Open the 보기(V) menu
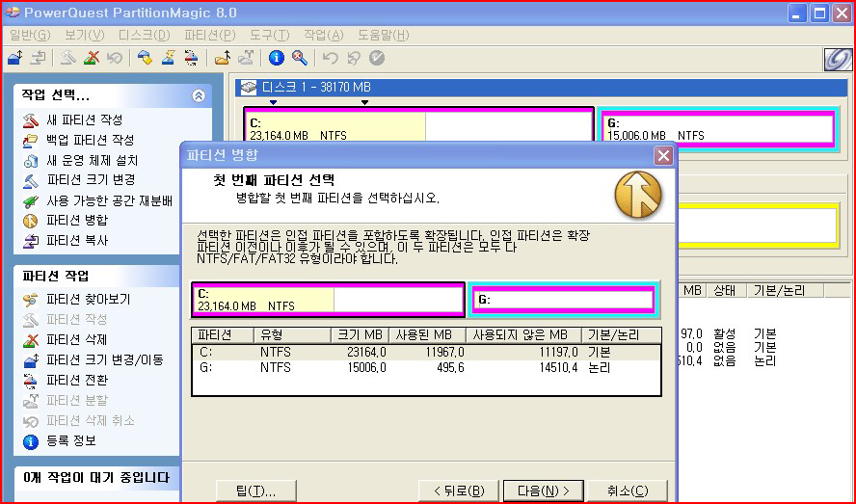Viewport: 856px width, 504px height. (85, 36)
